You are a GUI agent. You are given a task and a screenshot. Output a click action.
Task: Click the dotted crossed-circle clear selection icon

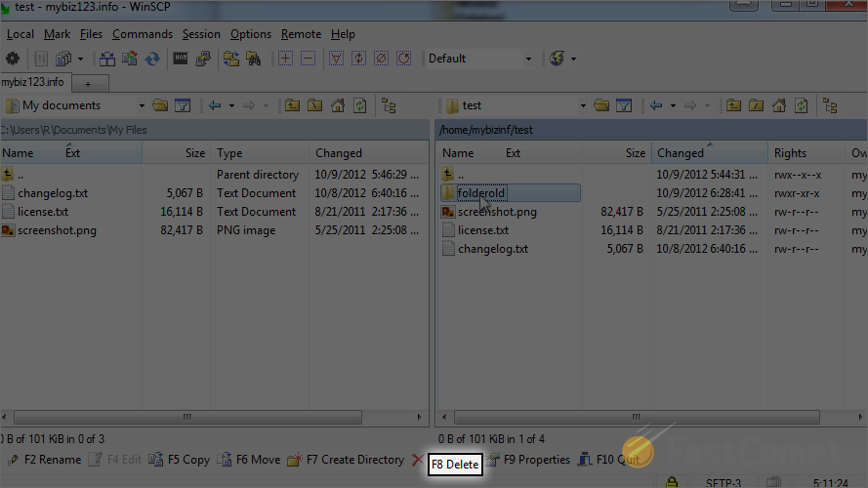coord(382,59)
